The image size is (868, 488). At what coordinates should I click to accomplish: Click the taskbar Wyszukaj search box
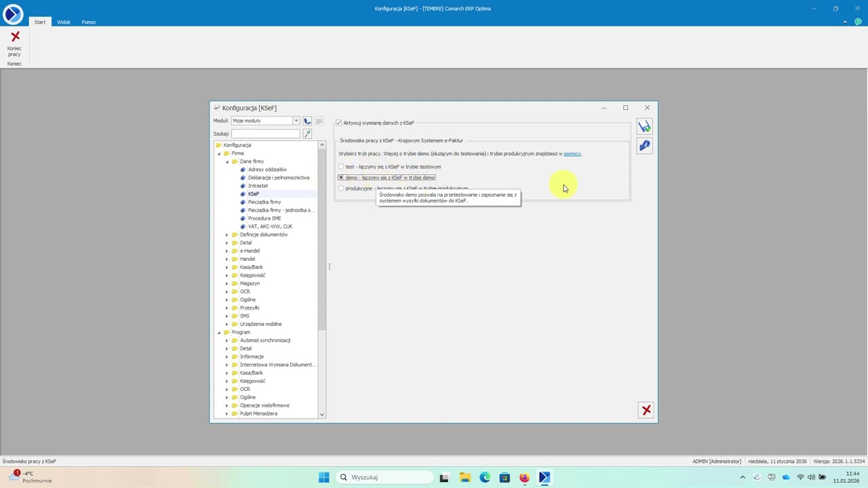point(385,477)
